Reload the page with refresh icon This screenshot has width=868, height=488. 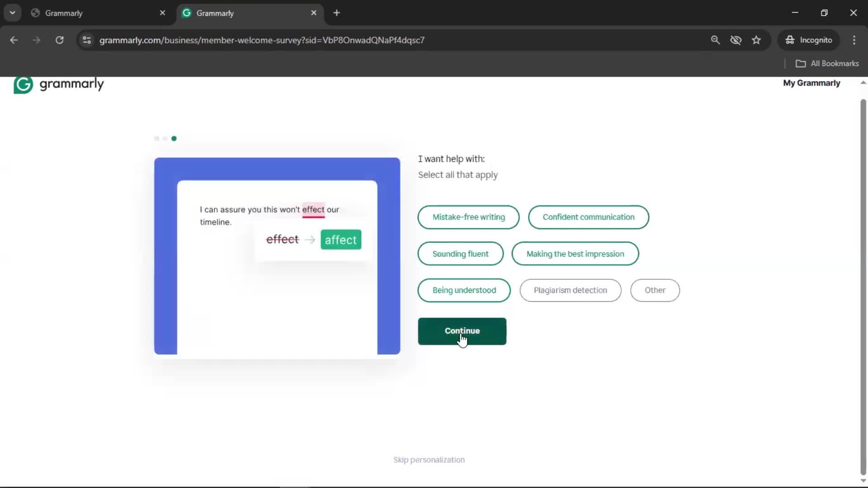point(59,40)
